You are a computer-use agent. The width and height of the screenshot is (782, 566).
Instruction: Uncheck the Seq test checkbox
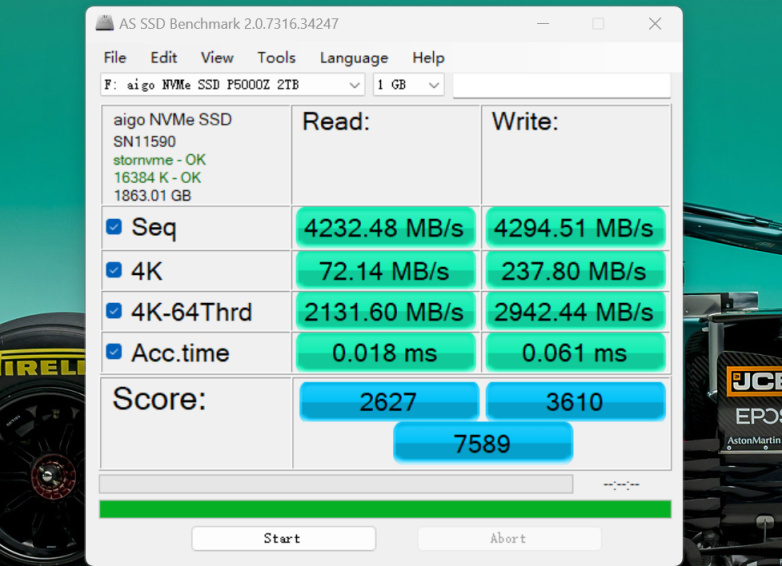click(114, 227)
